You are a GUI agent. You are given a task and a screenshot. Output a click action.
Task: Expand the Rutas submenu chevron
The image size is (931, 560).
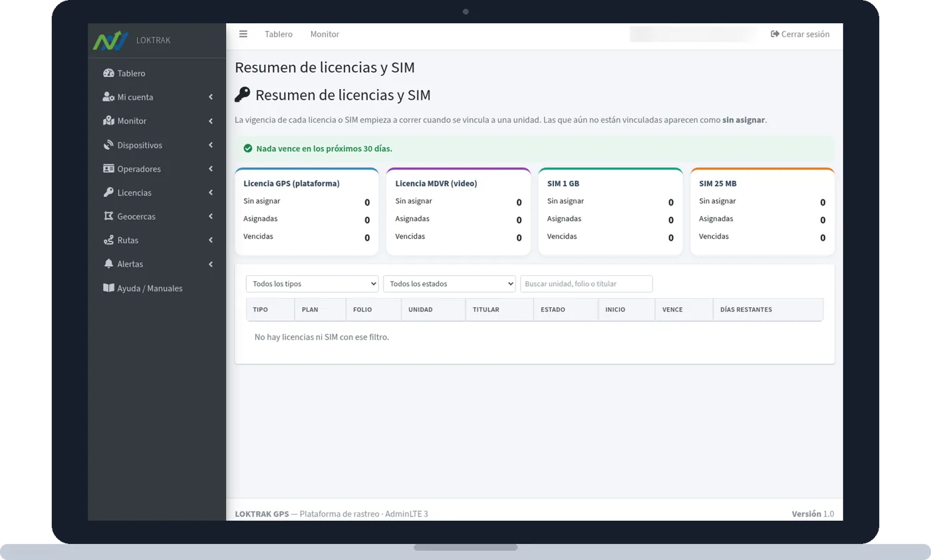click(x=211, y=240)
